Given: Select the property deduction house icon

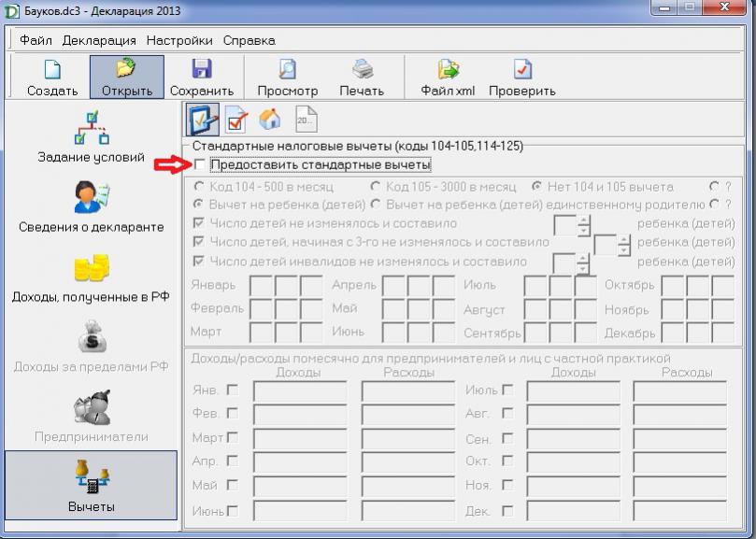Looking at the screenshot, I should pyautogui.click(x=270, y=120).
